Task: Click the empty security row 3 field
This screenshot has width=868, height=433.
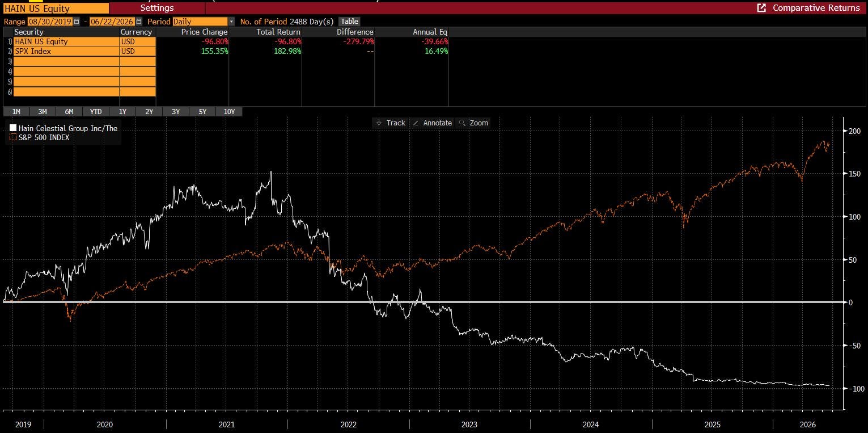Action: [x=66, y=61]
